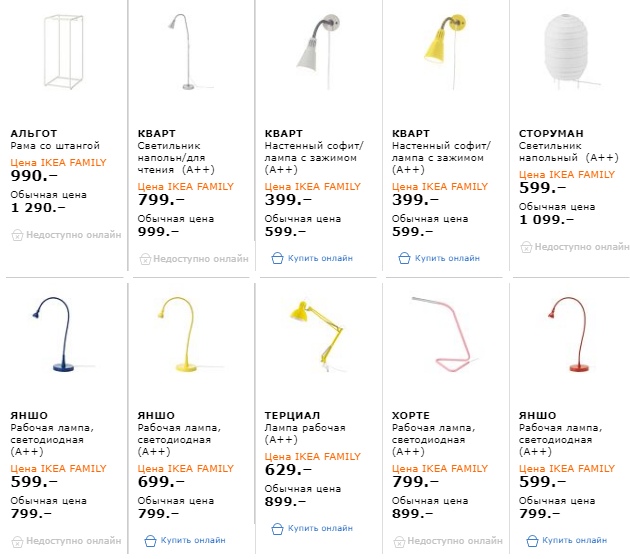Open the ХОРТЕ product title link

point(410,415)
